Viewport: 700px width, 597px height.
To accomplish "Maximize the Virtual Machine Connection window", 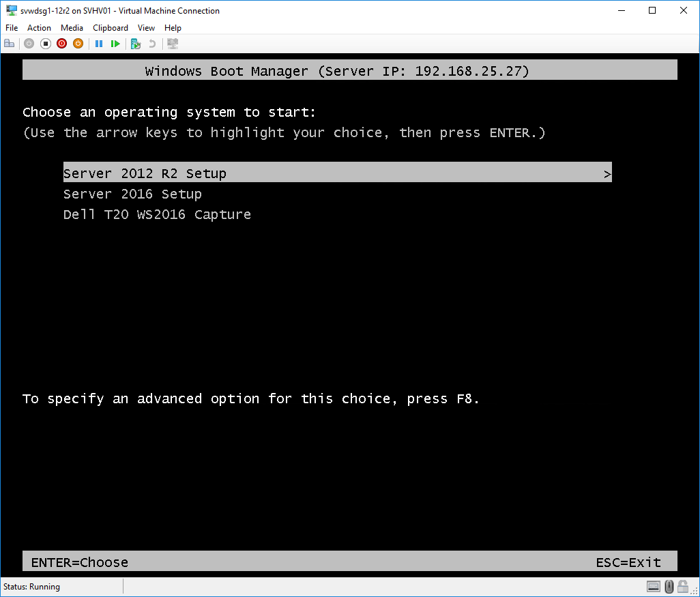I will [652, 10].
